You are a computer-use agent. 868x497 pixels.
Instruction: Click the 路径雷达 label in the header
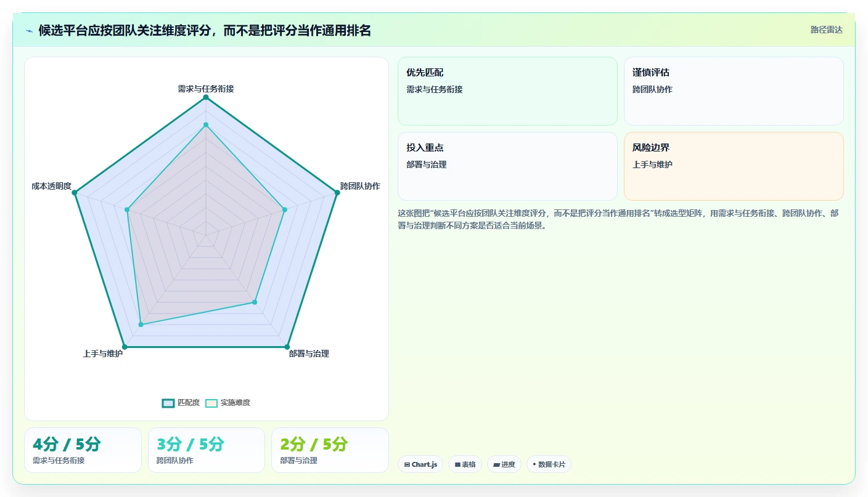click(x=826, y=30)
